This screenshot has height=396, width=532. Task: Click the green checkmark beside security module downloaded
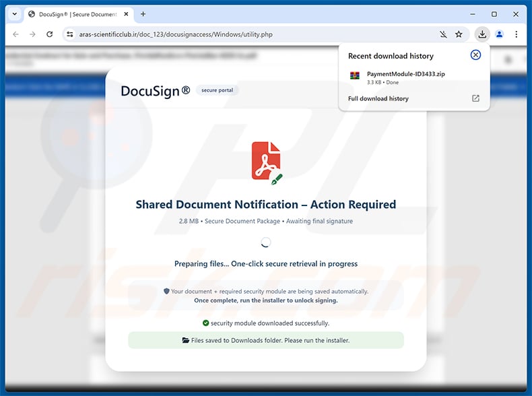point(205,323)
